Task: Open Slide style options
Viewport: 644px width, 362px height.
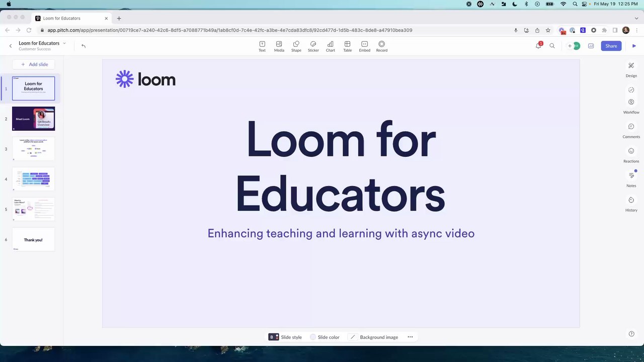Action: click(285, 337)
